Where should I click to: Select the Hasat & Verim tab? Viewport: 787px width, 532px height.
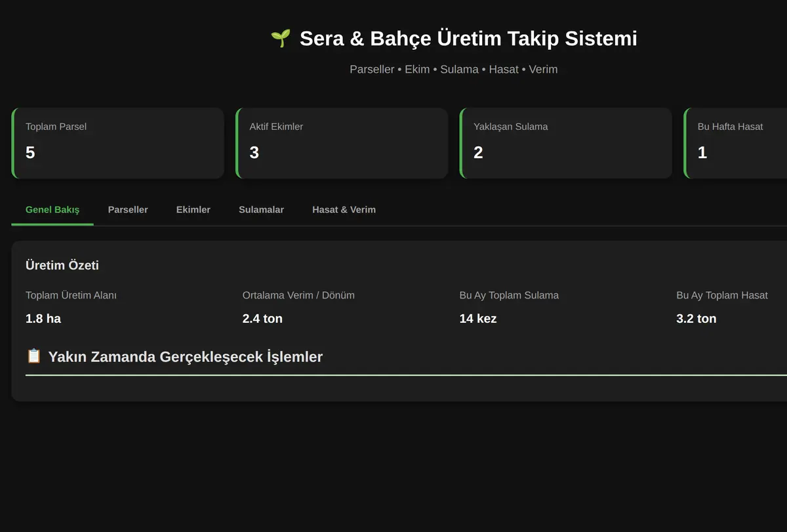pyautogui.click(x=344, y=210)
